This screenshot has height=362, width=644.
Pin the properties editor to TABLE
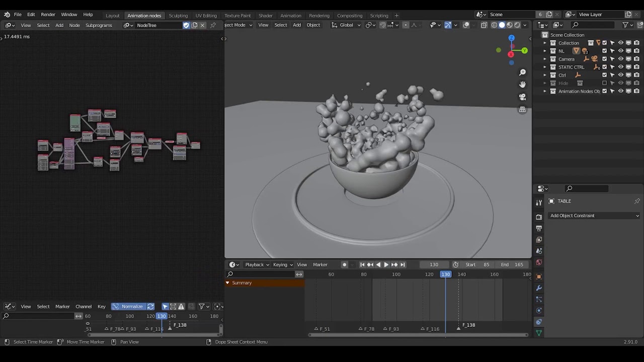tap(637, 201)
